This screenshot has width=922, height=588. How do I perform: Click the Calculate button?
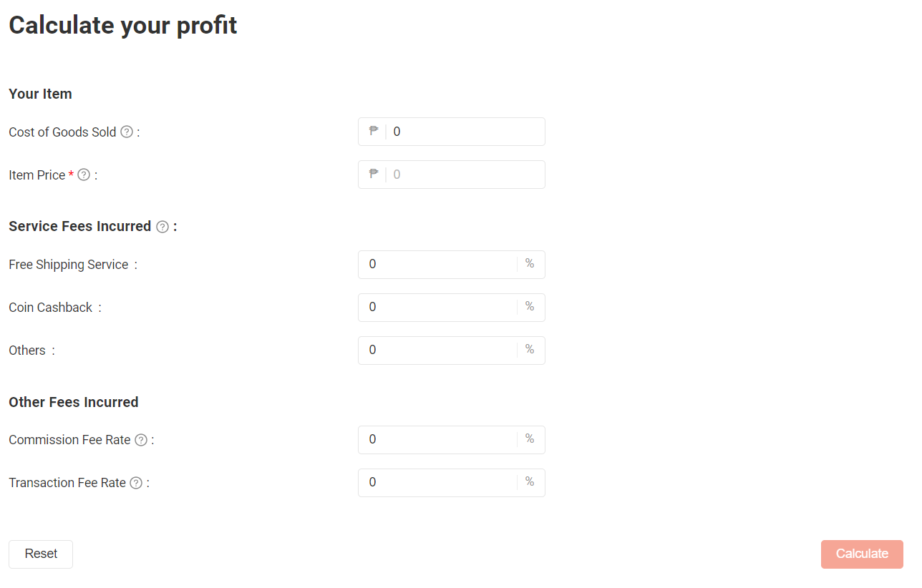862,554
